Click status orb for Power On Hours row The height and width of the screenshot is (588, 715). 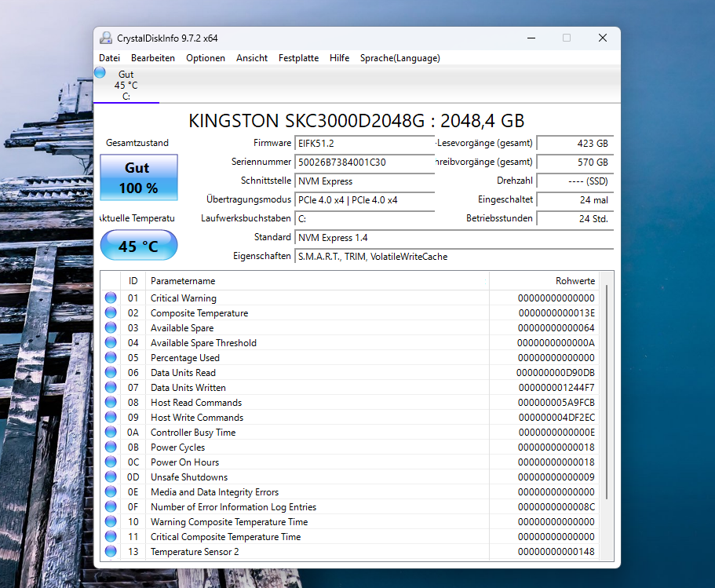[x=111, y=462]
